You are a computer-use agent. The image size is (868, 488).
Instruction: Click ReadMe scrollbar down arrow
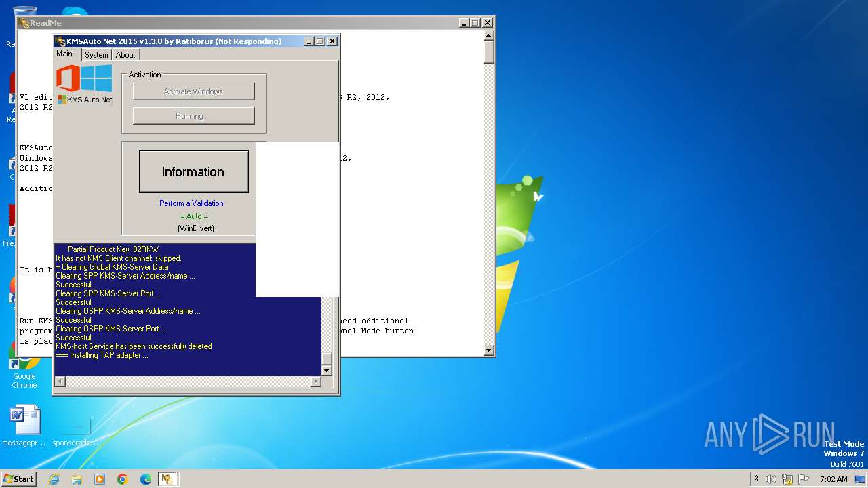488,350
